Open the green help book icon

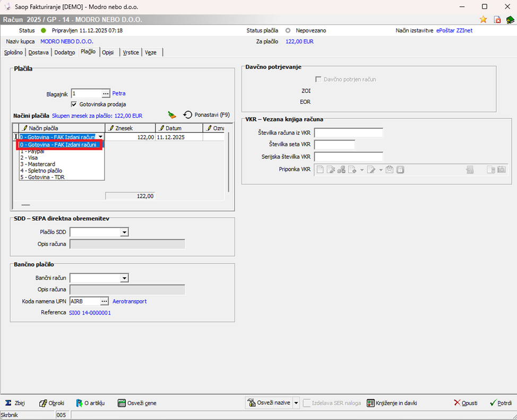coord(510,20)
